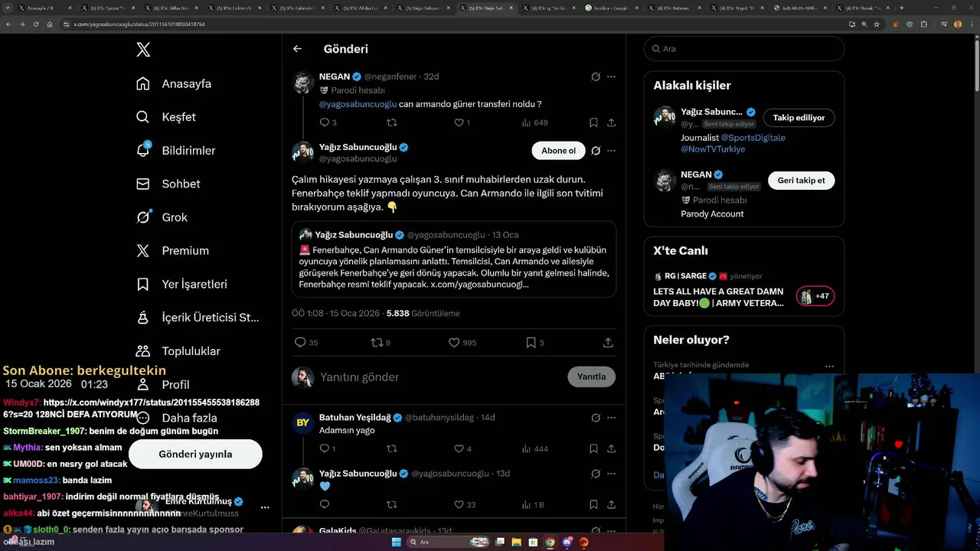Viewport: 980px width, 551px height.
Task: Click the 5.838 Görüntüleme view count
Action: (423, 314)
